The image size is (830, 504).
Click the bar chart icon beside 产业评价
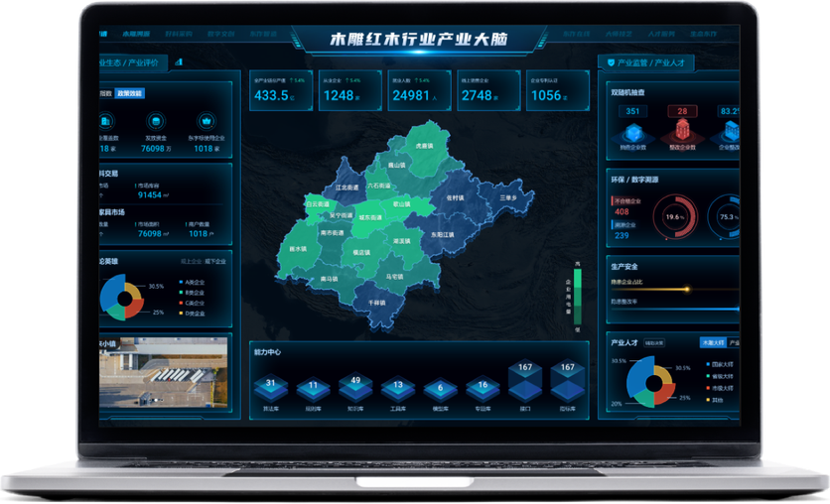pyautogui.click(x=179, y=62)
